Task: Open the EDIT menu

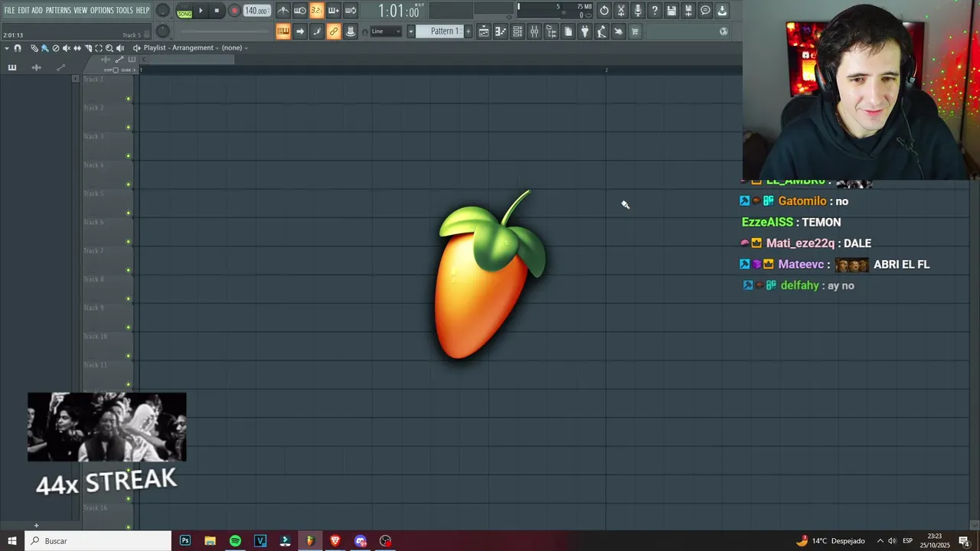Action: tap(23, 10)
